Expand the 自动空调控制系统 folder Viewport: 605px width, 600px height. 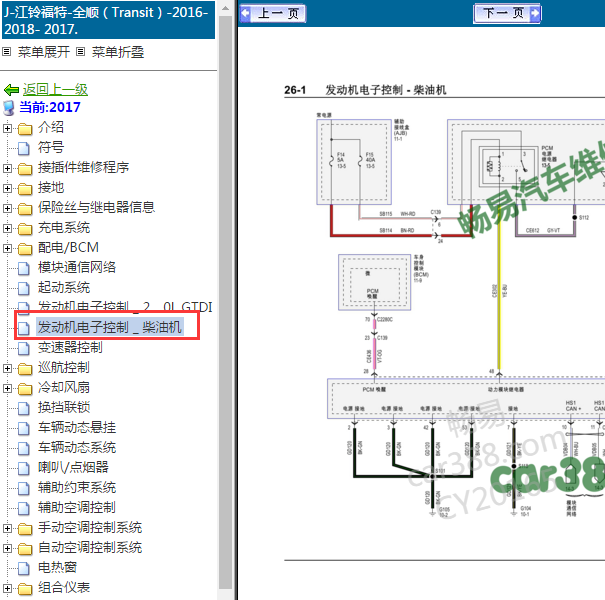7,548
